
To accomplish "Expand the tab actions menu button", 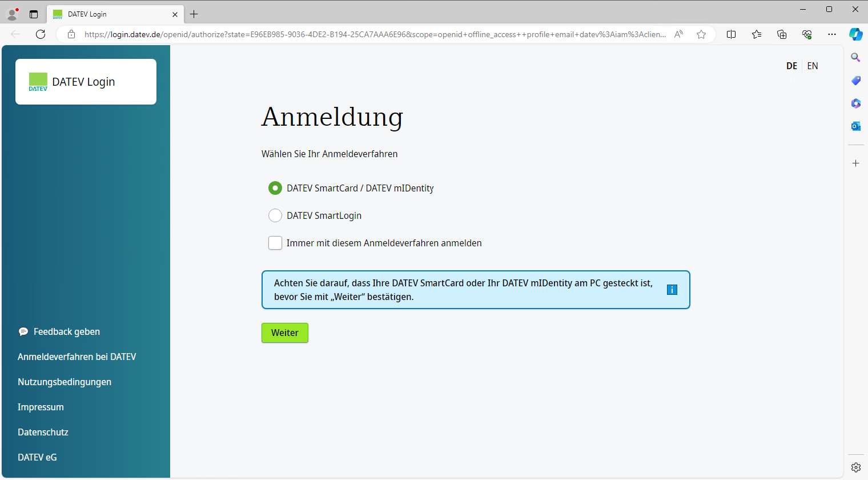I will (x=34, y=14).
